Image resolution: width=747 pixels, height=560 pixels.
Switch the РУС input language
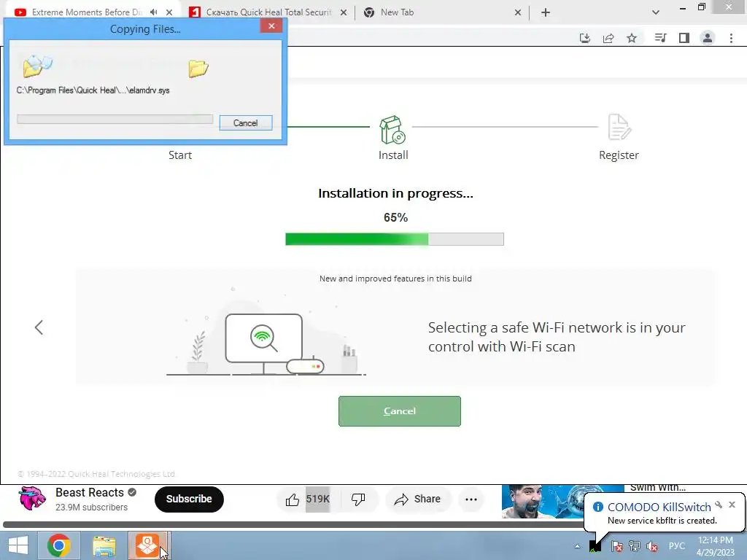[x=676, y=545]
